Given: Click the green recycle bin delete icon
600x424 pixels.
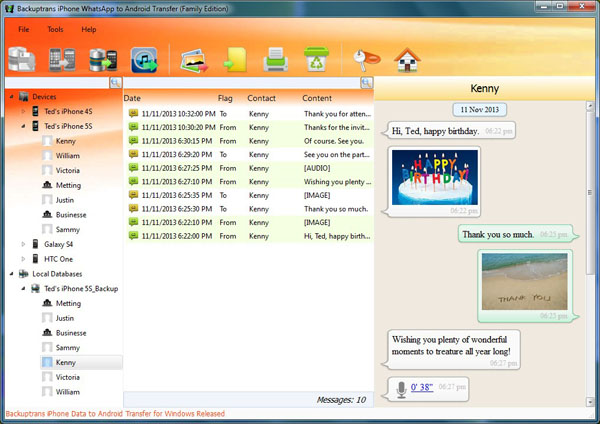Looking at the screenshot, I should click(x=316, y=59).
